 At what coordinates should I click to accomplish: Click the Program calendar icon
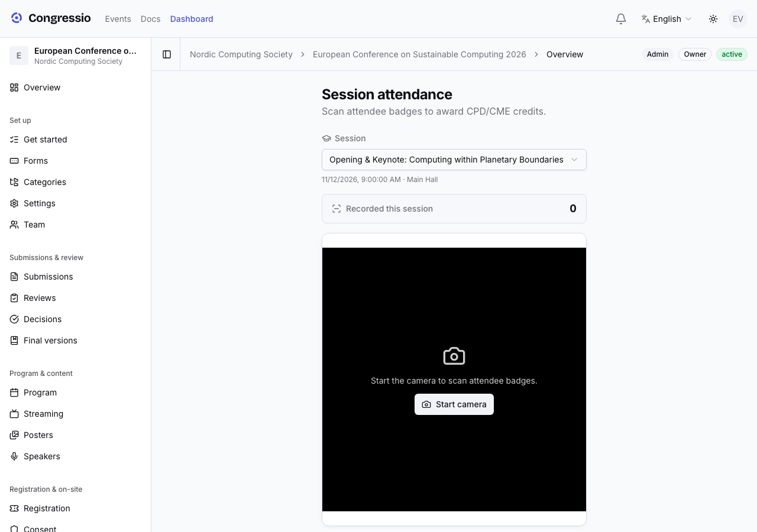tap(14, 392)
